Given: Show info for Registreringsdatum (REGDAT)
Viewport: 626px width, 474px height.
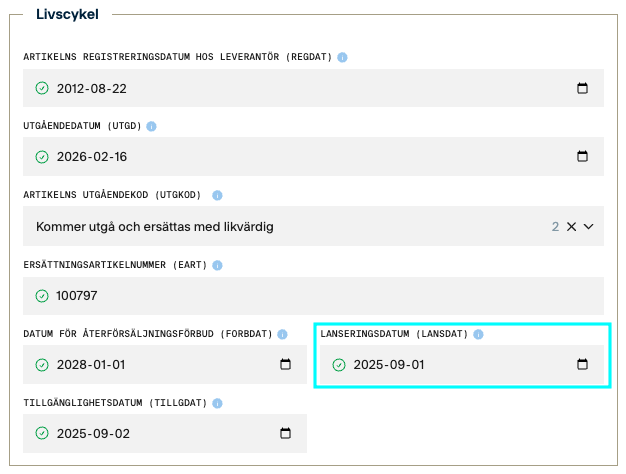Looking at the screenshot, I should tap(343, 57).
